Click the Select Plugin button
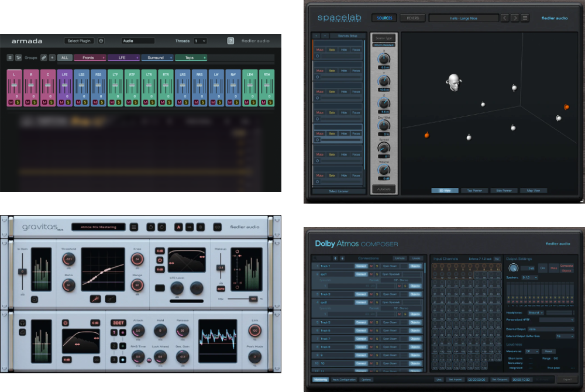The height and width of the screenshot is (392, 585). click(x=80, y=41)
